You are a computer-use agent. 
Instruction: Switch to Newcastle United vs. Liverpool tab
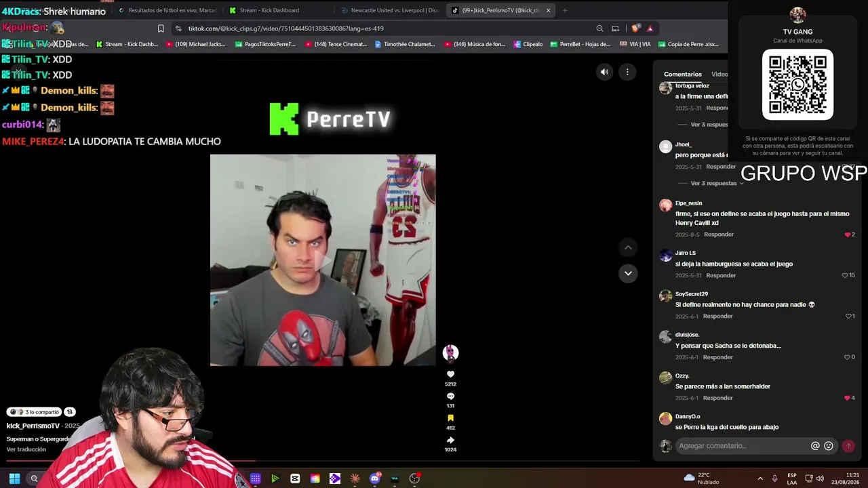point(390,10)
